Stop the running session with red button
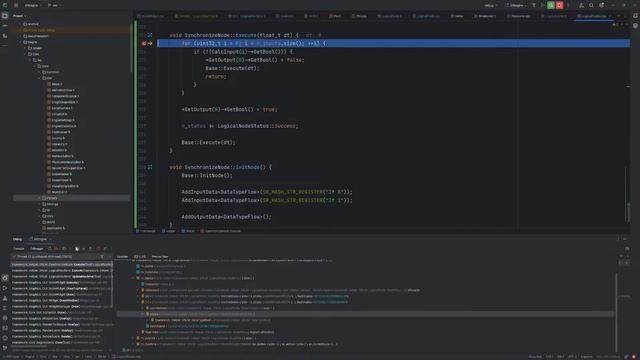 560,5
